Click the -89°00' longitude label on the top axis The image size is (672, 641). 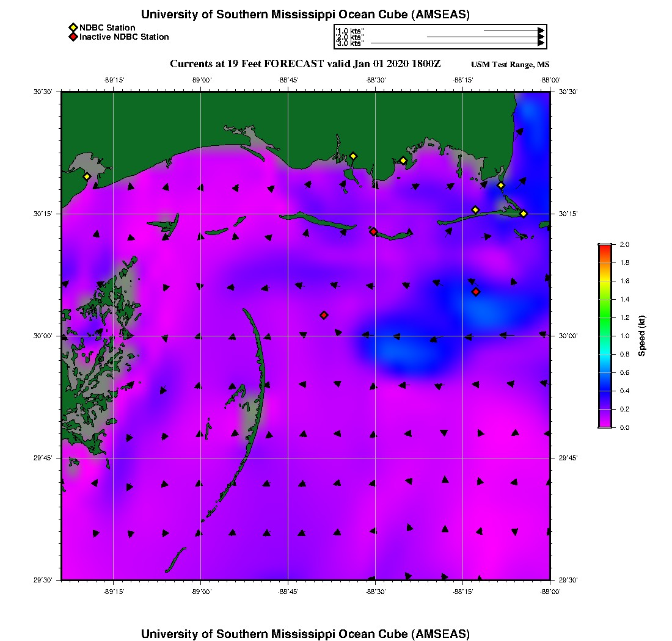pyautogui.click(x=201, y=80)
